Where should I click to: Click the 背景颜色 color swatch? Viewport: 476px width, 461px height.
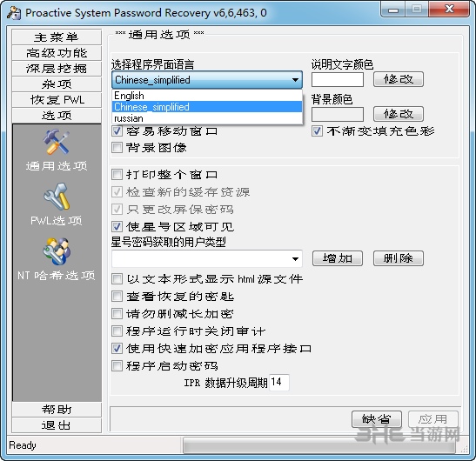(x=338, y=114)
